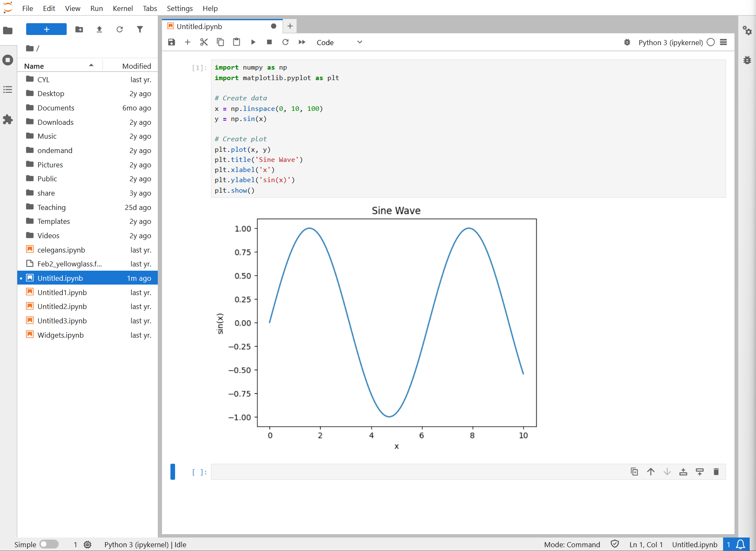Open the cell type Code dropdown
The image size is (756, 551).
click(x=339, y=42)
